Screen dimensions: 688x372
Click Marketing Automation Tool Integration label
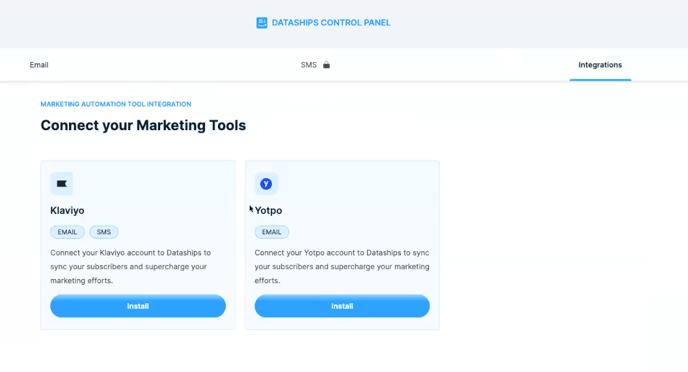pos(116,104)
